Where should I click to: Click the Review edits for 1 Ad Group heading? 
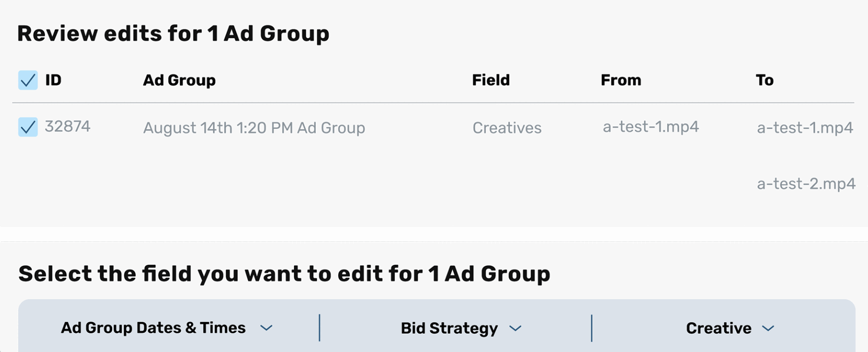173,34
